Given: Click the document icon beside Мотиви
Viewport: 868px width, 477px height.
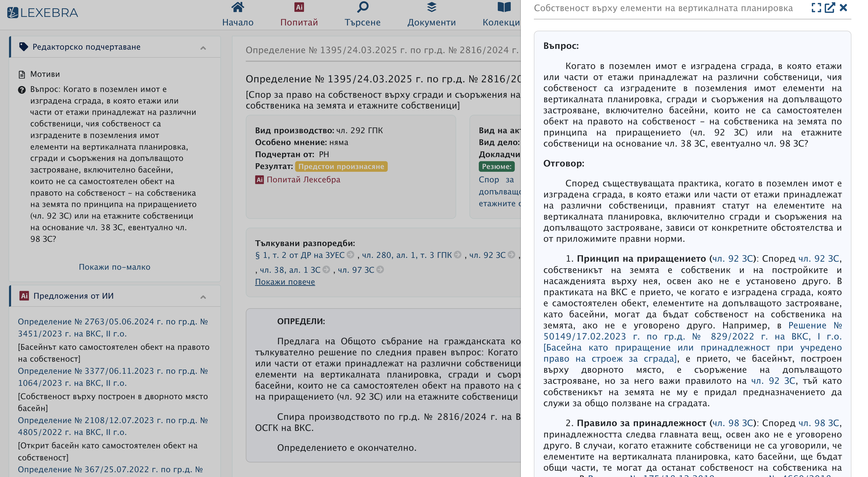Looking at the screenshot, I should 22,75.
